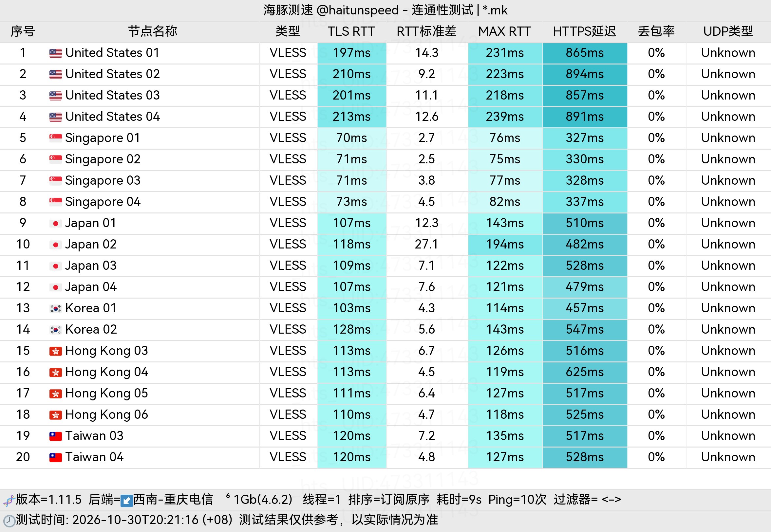Click the MAX RTT column header
The width and height of the screenshot is (771, 532).
(x=504, y=31)
